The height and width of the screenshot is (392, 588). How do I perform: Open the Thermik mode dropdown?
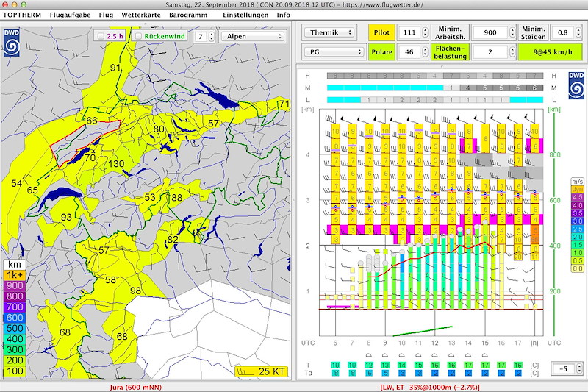(x=329, y=32)
